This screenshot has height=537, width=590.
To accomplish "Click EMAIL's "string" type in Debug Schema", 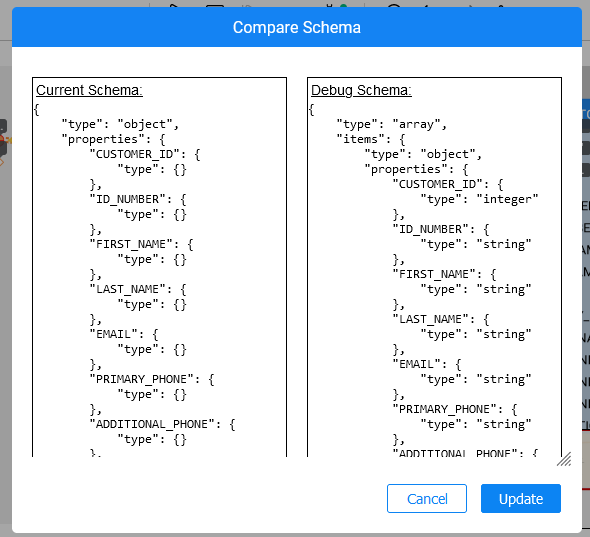I will pyautogui.click(x=504, y=379).
